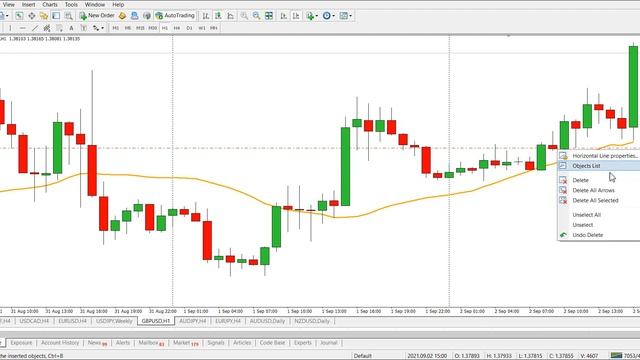Select the trendline drawing tool

pyautogui.click(x=35, y=28)
